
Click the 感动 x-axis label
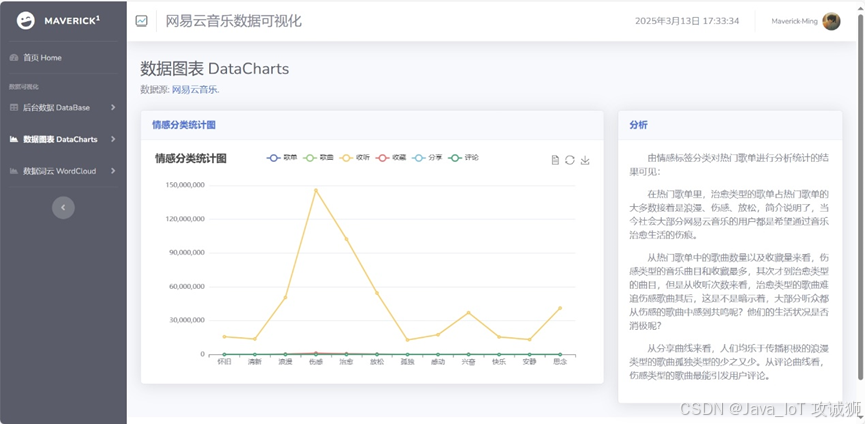pyautogui.click(x=438, y=362)
